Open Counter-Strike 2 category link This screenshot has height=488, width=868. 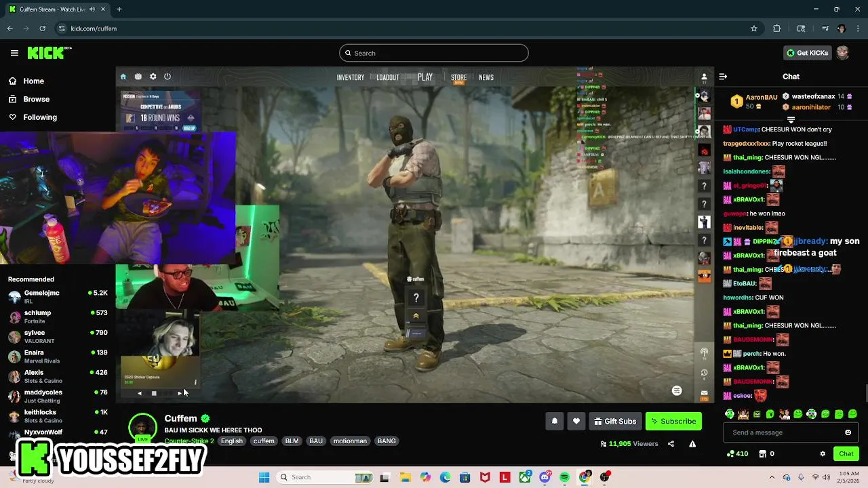[189, 441]
